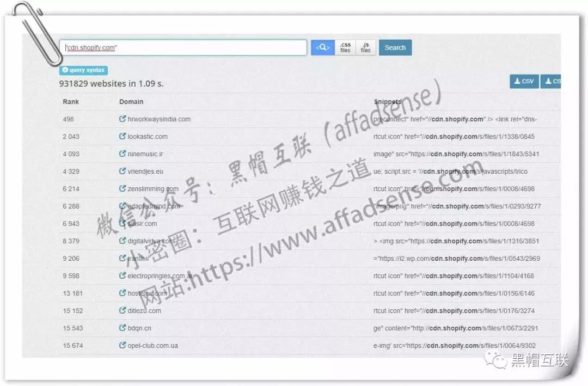Click the external link icon beside opel-club.com.ua
Screen dimensions: 588x386
(121, 345)
